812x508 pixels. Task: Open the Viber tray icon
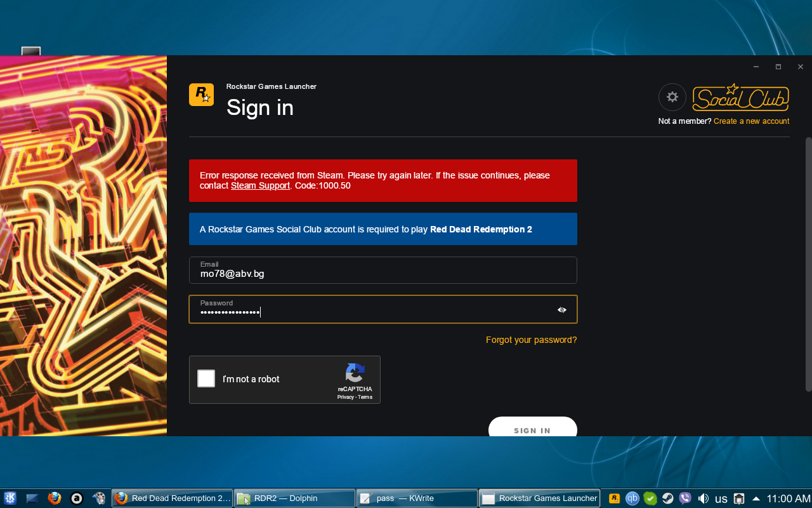(685, 498)
